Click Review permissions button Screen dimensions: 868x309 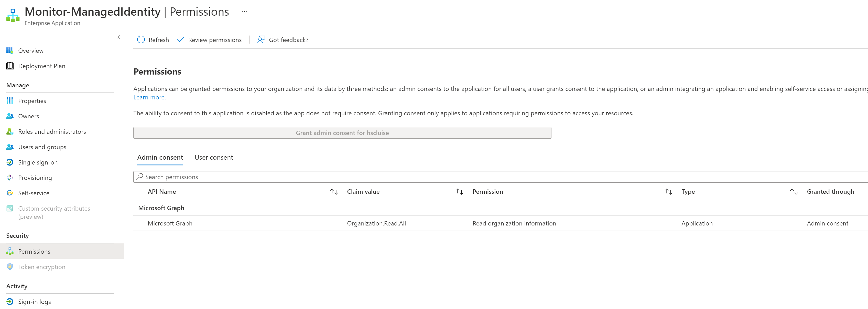pyautogui.click(x=209, y=40)
